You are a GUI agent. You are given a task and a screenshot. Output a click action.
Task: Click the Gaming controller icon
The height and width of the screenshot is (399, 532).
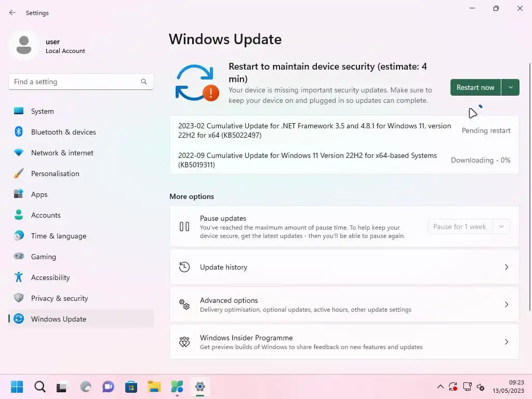(19, 256)
